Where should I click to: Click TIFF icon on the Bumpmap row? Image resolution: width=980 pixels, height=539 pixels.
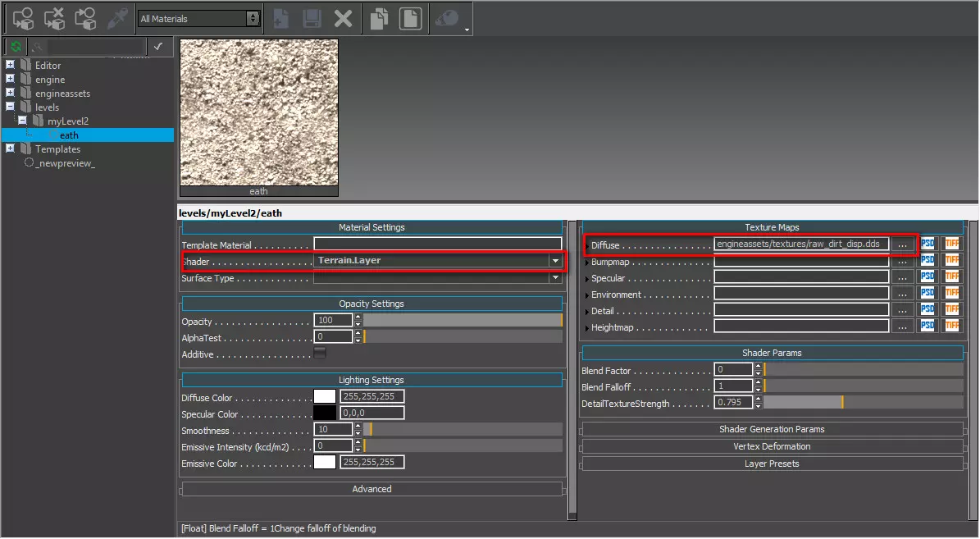point(951,261)
